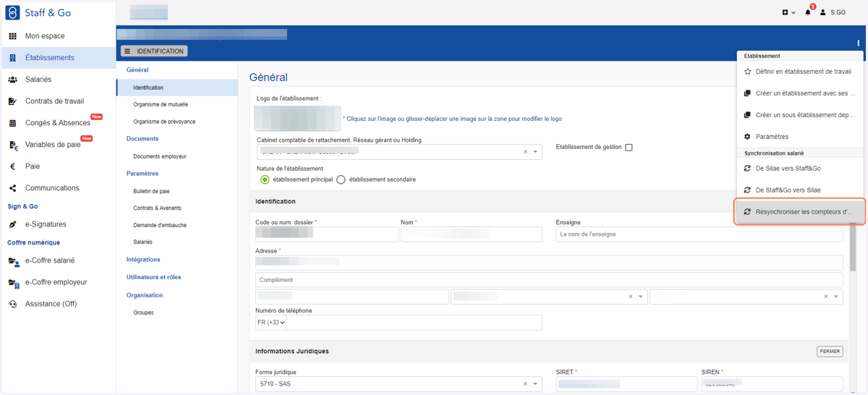Open the FR (+33) phone country dropdown
The width and height of the screenshot is (868, 395).
(271, 323)
